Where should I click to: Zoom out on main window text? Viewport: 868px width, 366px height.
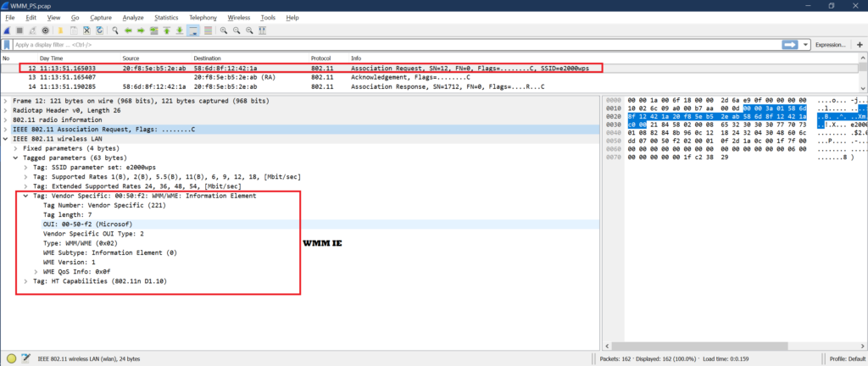tap(236, 30)
